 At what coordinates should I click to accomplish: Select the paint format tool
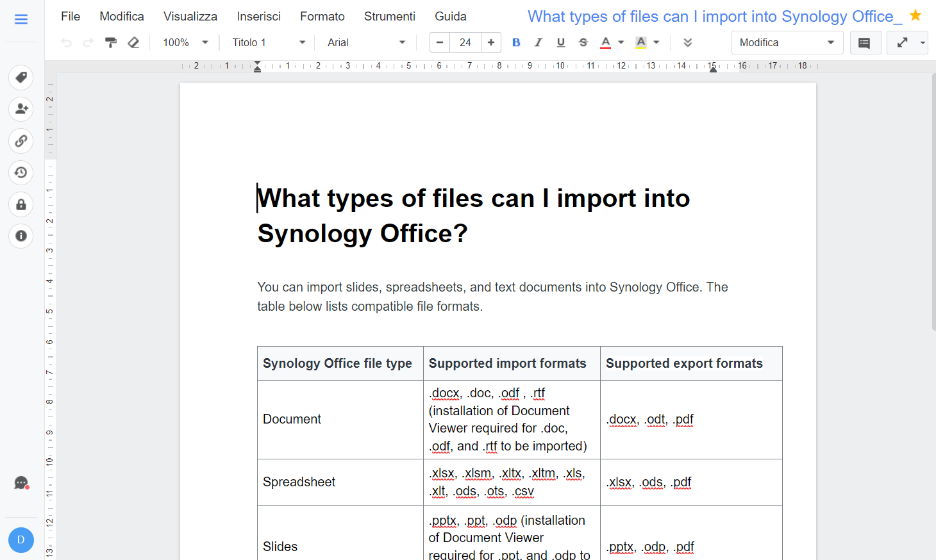111,42
